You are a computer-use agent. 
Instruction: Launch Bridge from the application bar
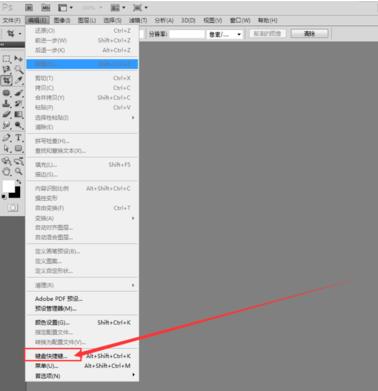[29, 7]
